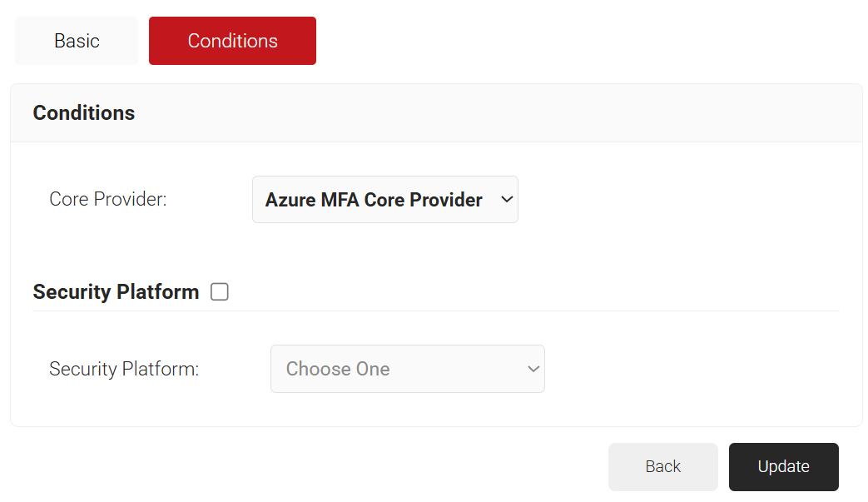Click the Choose One placeholder text
Image resolution: width=868 pixels, height=502 pixels.
point(338,369)
